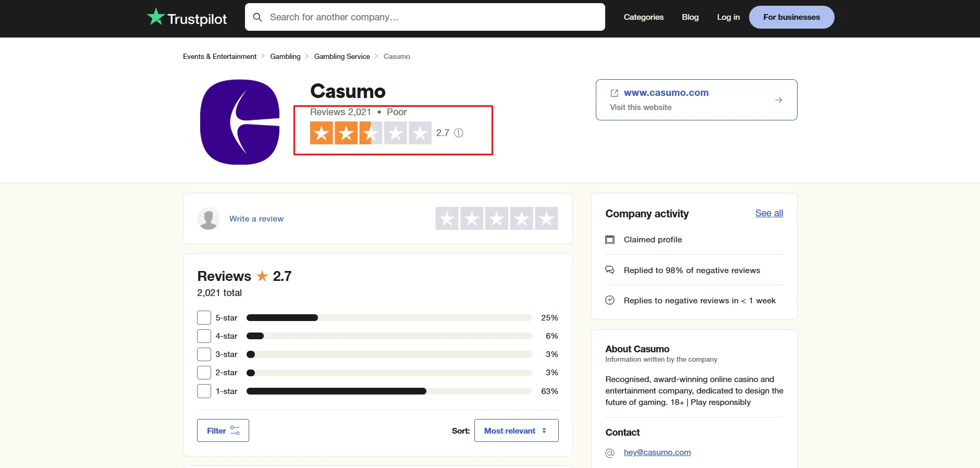Click the About Casumo heading
Viewport: 980px width, 468px height.
pyautogui.click(x=637, y=349)
